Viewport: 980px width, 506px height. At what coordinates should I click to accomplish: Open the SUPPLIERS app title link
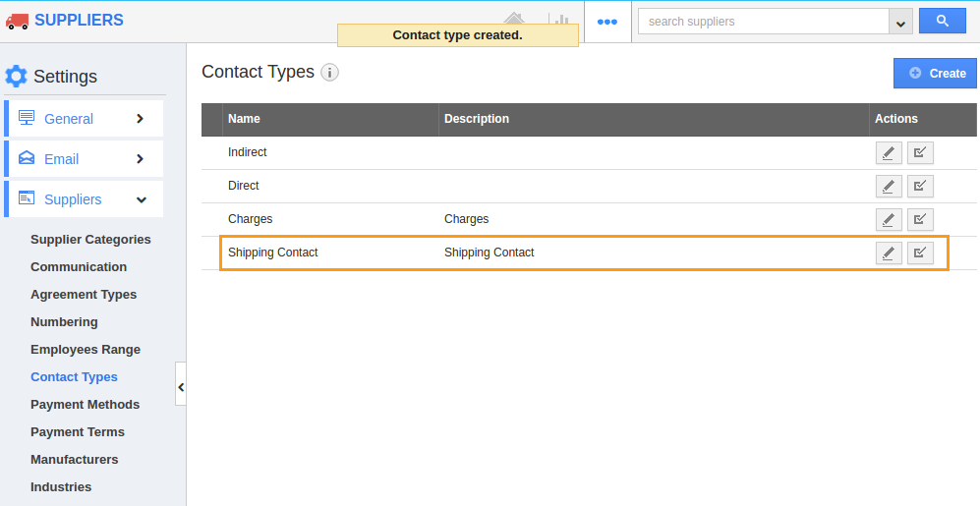click(79, 20)
